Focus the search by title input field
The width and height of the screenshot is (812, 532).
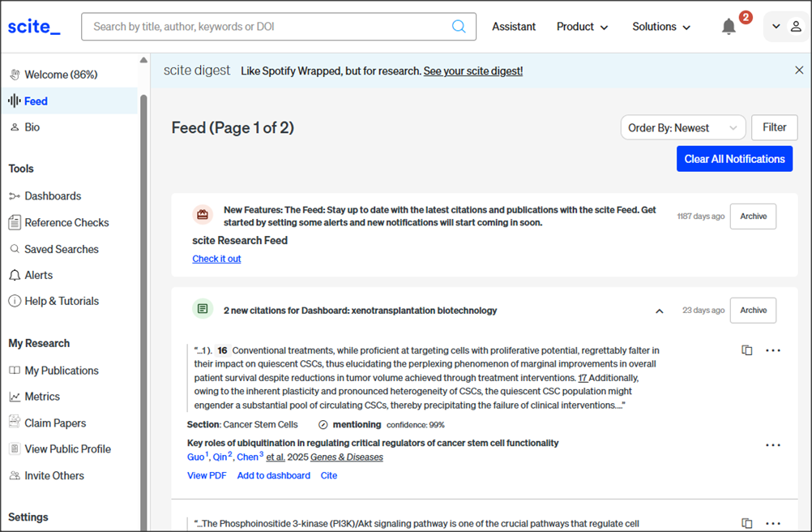point(267,27)
